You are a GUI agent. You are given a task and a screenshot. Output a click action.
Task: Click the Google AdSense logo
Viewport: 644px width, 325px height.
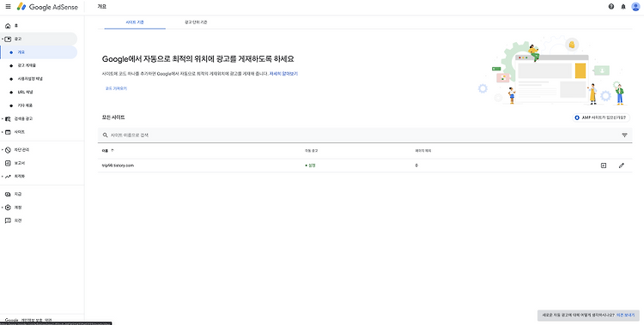pos(47,7)
